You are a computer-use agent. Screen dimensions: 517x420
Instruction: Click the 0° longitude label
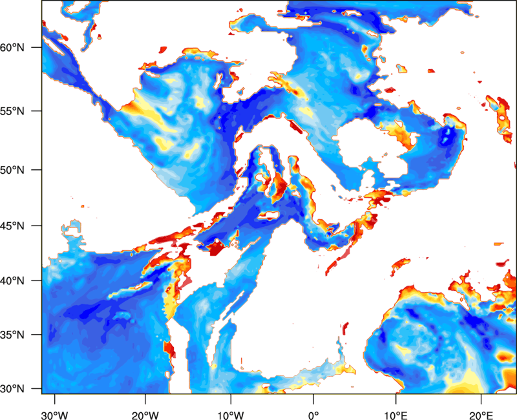click(313, 415)
